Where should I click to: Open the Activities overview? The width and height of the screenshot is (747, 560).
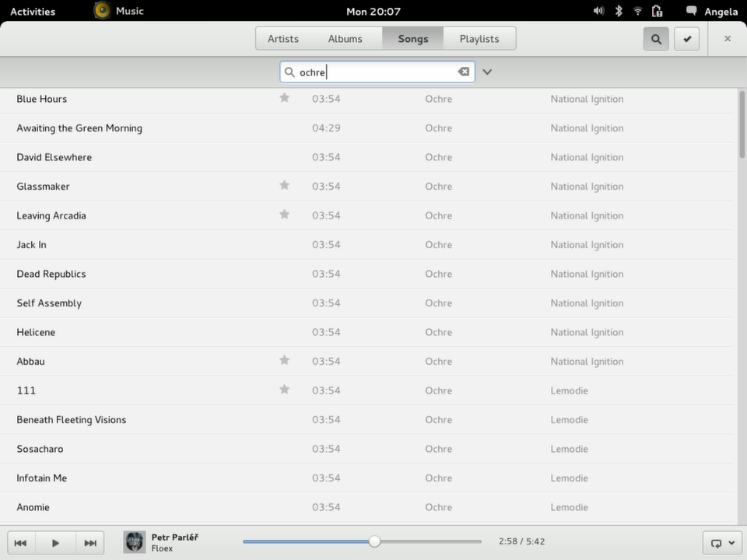point(33,12)
